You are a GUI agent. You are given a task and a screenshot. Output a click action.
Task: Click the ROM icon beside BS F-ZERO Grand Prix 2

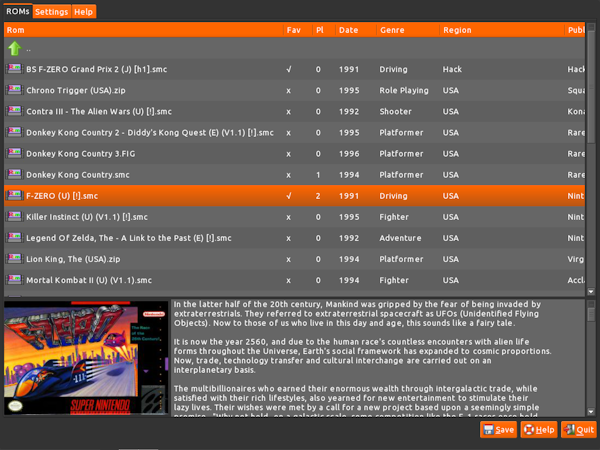click(x=14, y=69)
